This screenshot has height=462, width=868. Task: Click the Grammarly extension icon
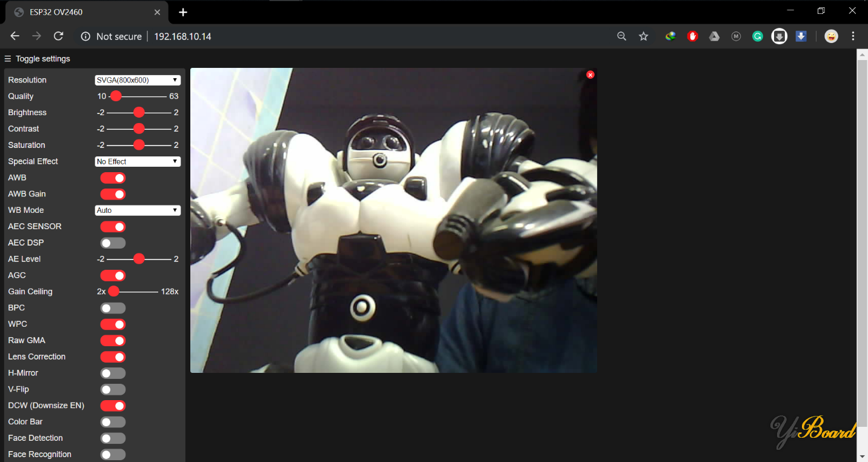[758, 36]
